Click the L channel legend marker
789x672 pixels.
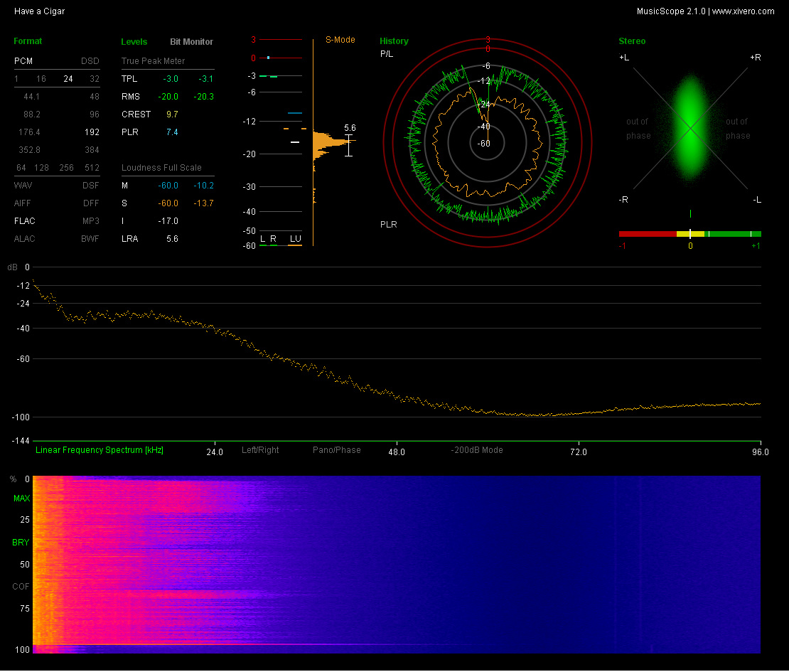pyautogui.click(x=262, y=239)
